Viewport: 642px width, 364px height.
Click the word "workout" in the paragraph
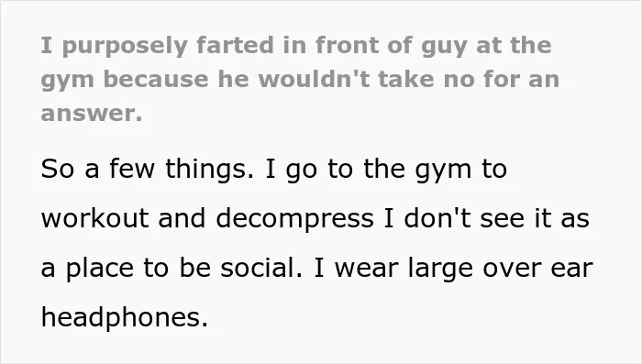95,218
